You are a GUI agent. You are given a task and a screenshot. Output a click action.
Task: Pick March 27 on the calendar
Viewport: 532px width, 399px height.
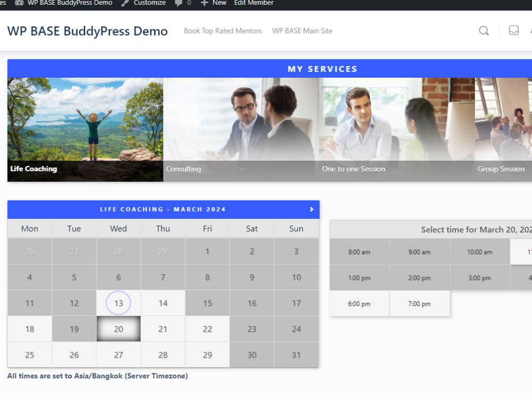coord(119,355)
